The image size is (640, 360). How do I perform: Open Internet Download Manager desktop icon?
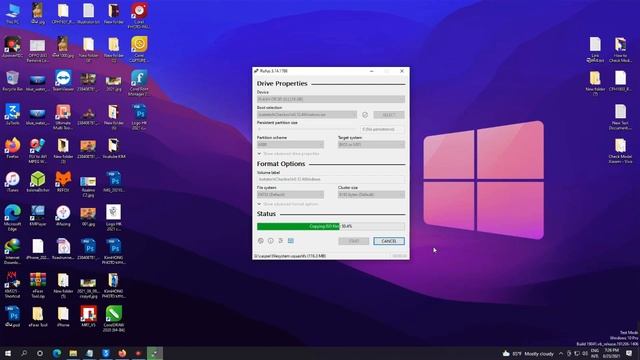tap(12, 251)
